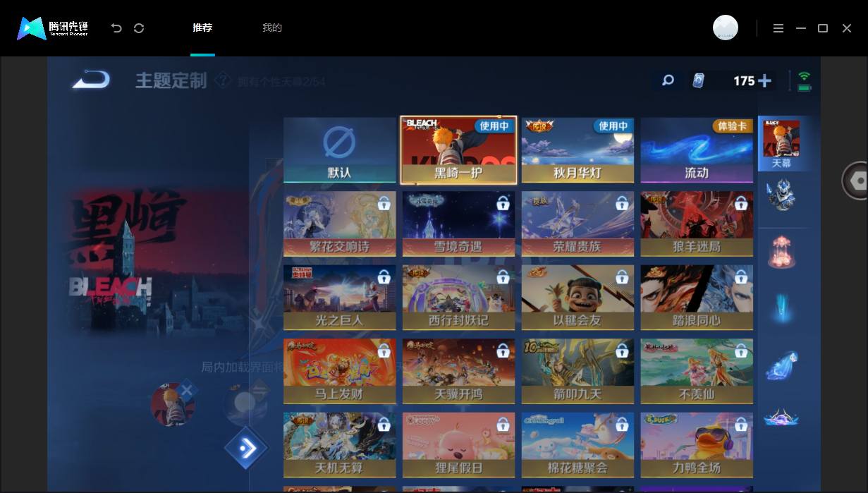Open the locked 繁花交响诗 theme
This screenshot has height=493, width=868.
coord(339,224)
